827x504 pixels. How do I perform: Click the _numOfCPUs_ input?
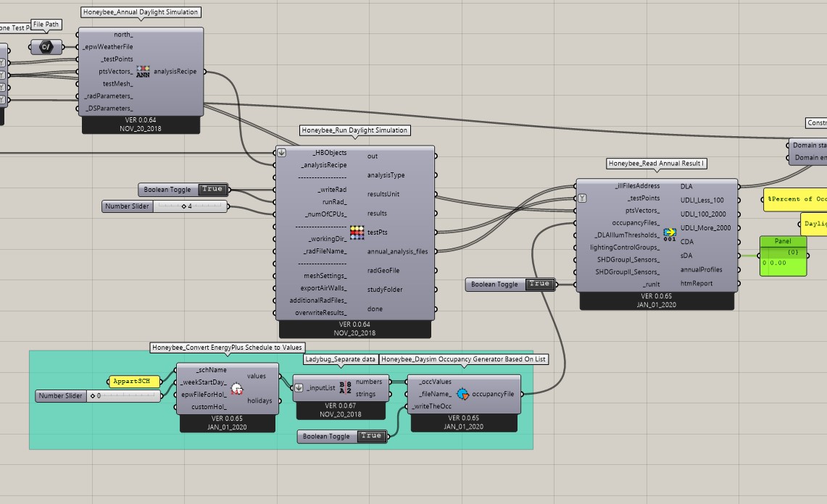click(x=325, y=214)
